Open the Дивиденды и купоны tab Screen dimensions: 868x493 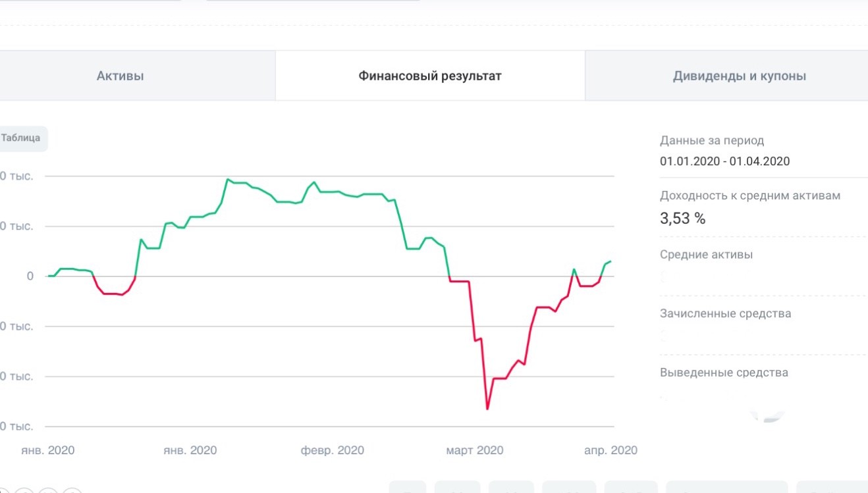(x=739, y=76)
